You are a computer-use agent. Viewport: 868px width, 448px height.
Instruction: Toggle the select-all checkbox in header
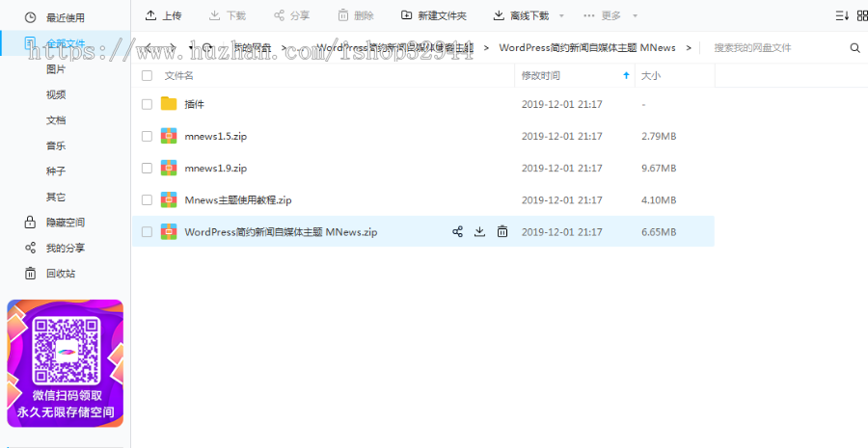(x=147, y=76)
